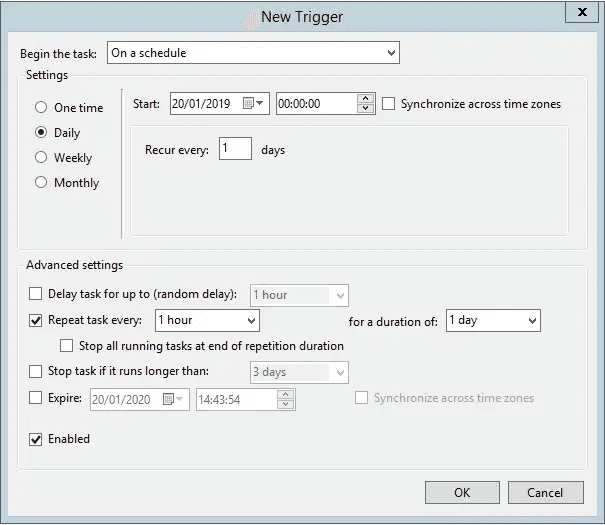Screen dimensions: 605x525
Task: Click the Begin the task label
Action: [58, 54]
